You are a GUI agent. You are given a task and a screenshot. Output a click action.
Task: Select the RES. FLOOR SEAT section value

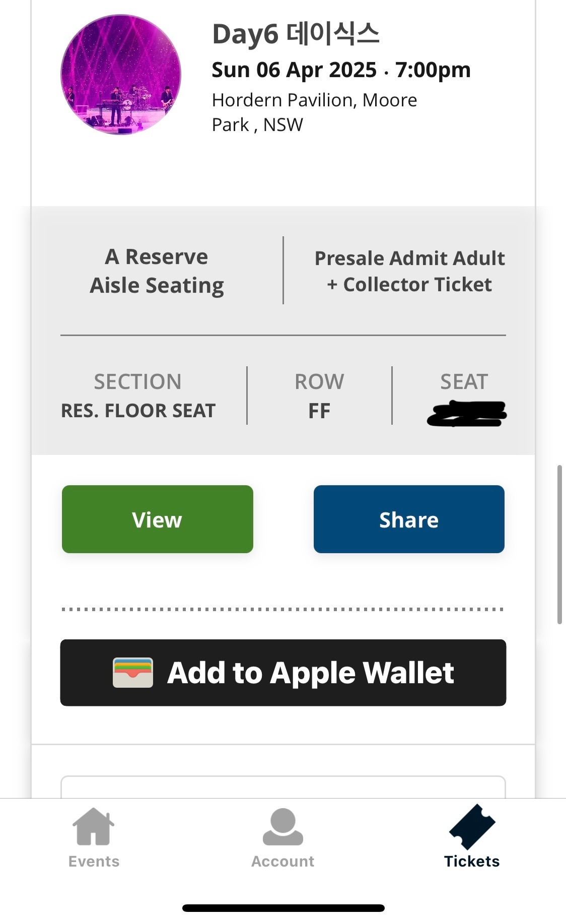(138, 411)
